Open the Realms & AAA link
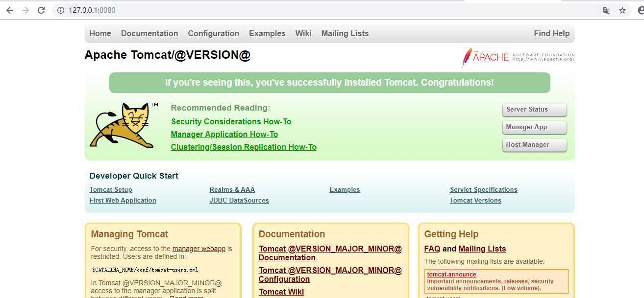The image size is (644, 298). (232, 189)
